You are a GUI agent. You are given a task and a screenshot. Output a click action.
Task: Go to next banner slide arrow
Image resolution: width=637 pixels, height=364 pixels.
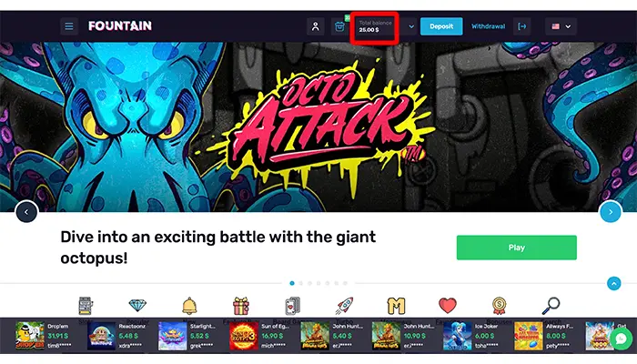pyautogui.click(x=611, y=212)
